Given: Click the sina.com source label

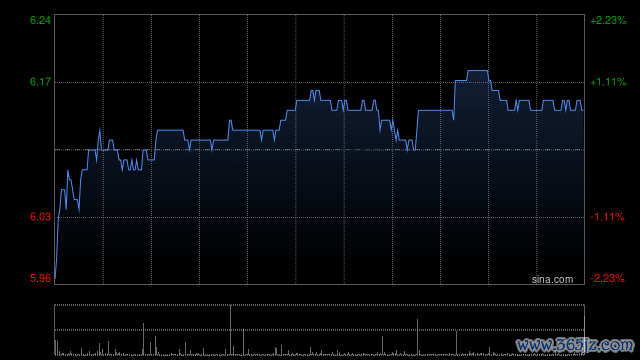Looking at the screenshot, I should tap(552, 280).
